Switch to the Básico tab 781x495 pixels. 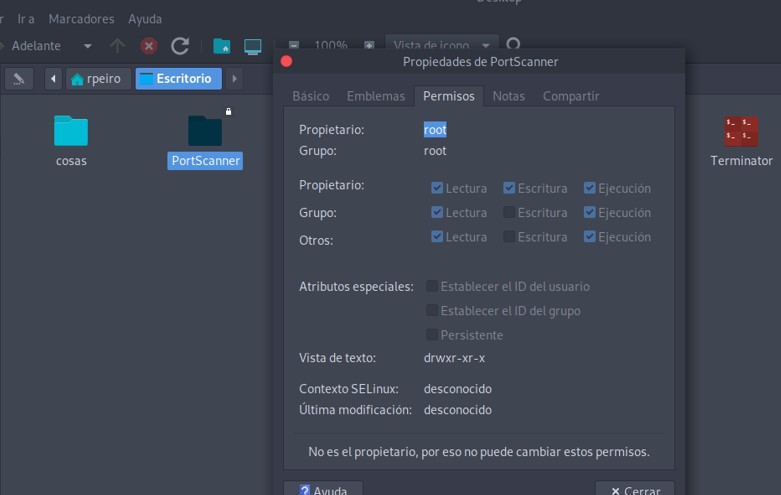(x=311, y=96)
